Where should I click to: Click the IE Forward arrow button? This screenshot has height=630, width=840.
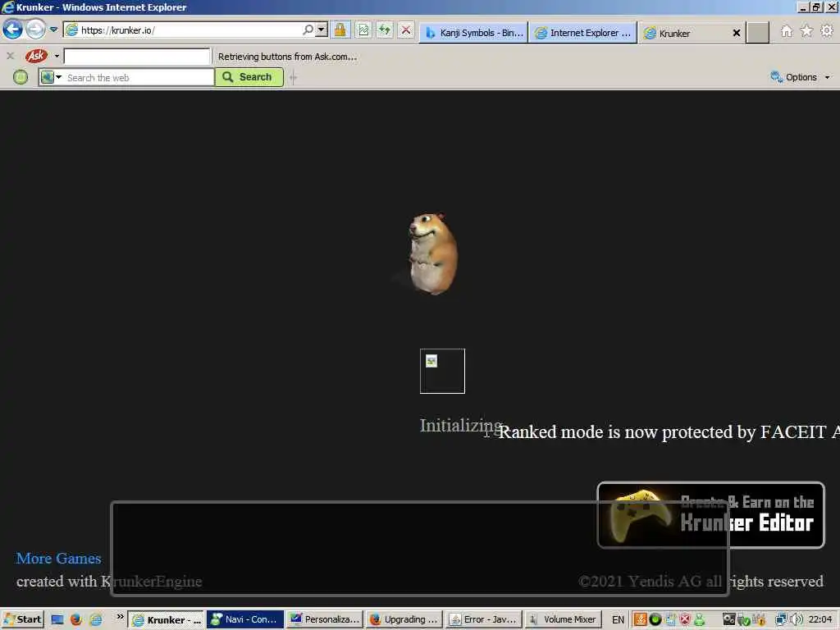pyautogui.click(x=36, y=30)
